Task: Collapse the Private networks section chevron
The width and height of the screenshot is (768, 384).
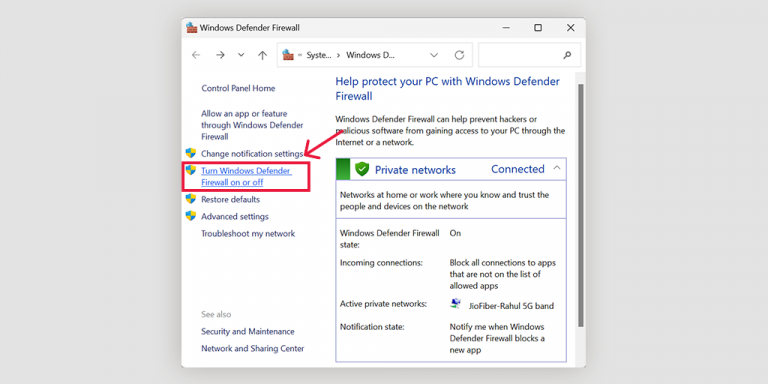Action: click(x=556, y=168)
